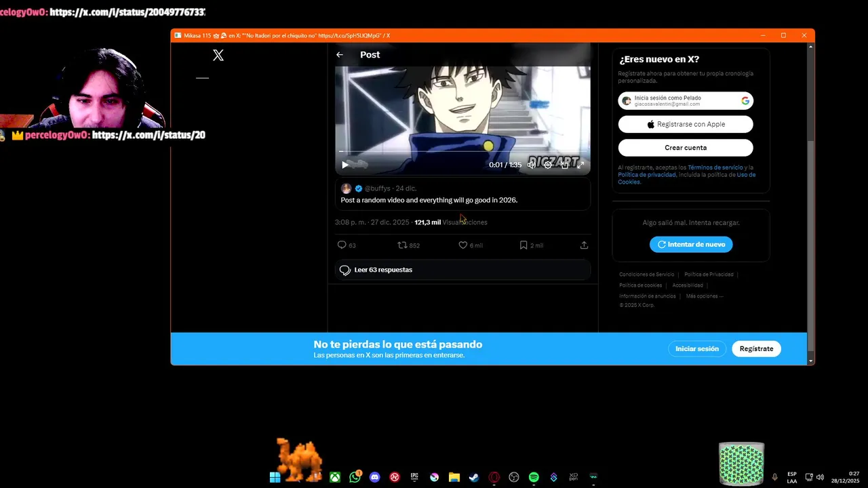Open the Windows Start menu

(x=275, y=477)
